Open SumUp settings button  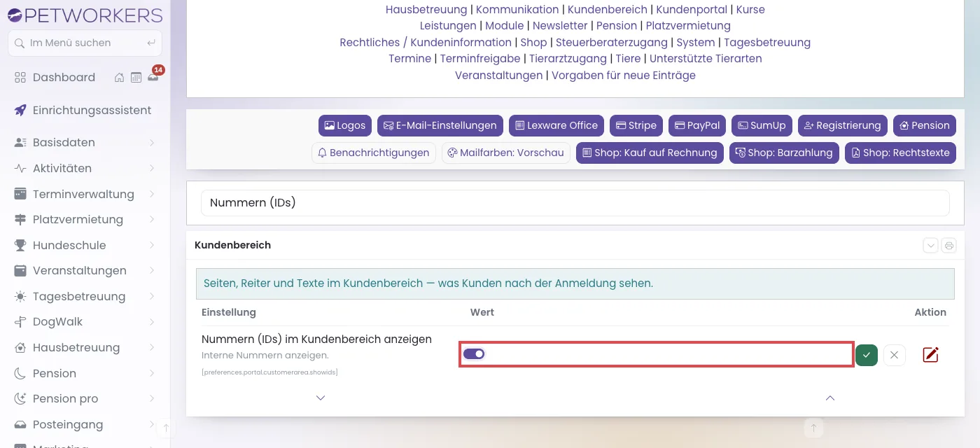[x=762, y=125]
